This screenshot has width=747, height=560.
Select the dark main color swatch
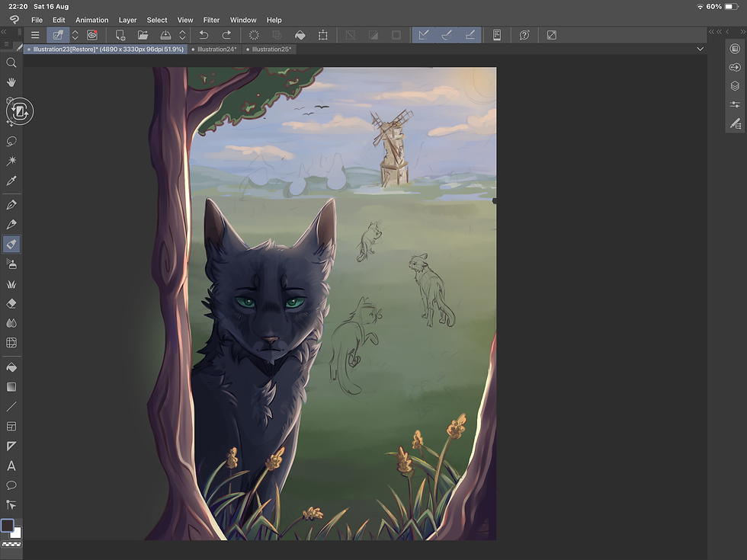click(8, 526)
